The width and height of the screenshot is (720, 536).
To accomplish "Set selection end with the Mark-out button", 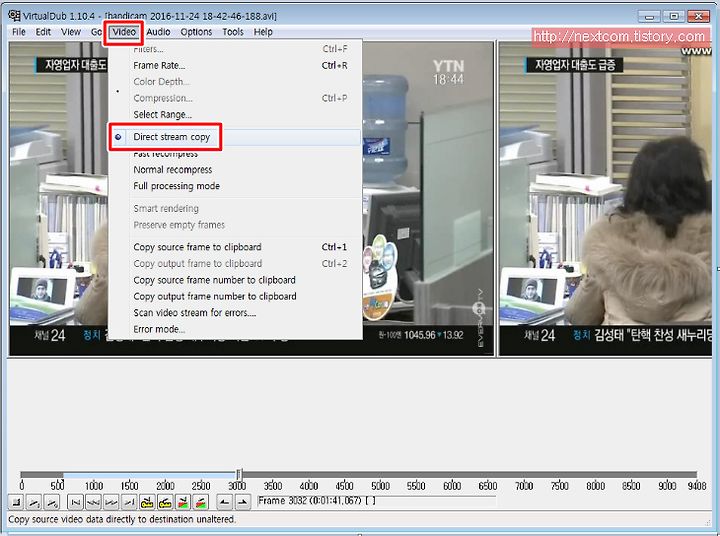I will click(x=242, y=502).
